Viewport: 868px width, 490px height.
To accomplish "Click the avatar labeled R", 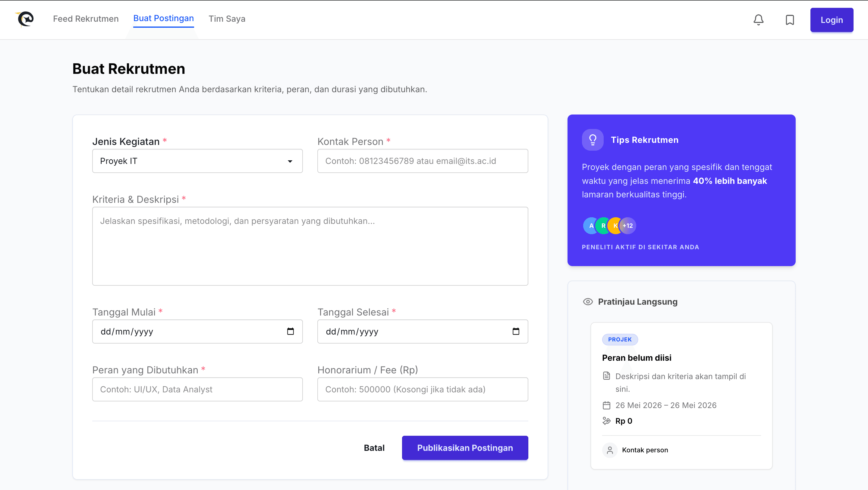I will tap(603, 225).
